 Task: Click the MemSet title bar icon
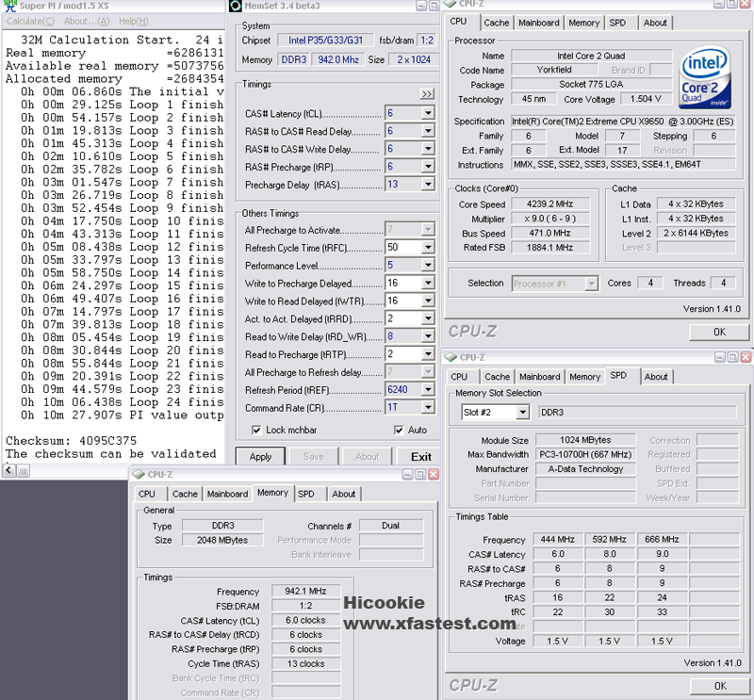(x=235, y=6)
